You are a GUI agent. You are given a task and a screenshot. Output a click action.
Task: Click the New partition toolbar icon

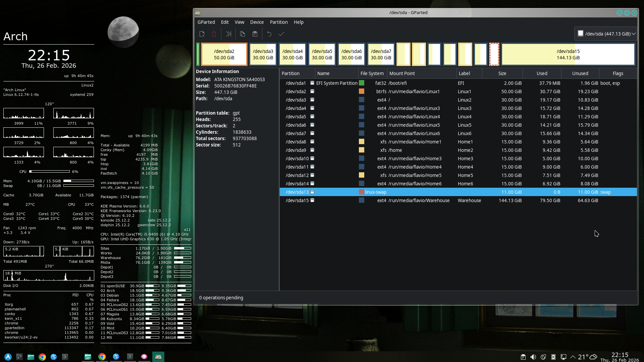(x=202, y=34)
